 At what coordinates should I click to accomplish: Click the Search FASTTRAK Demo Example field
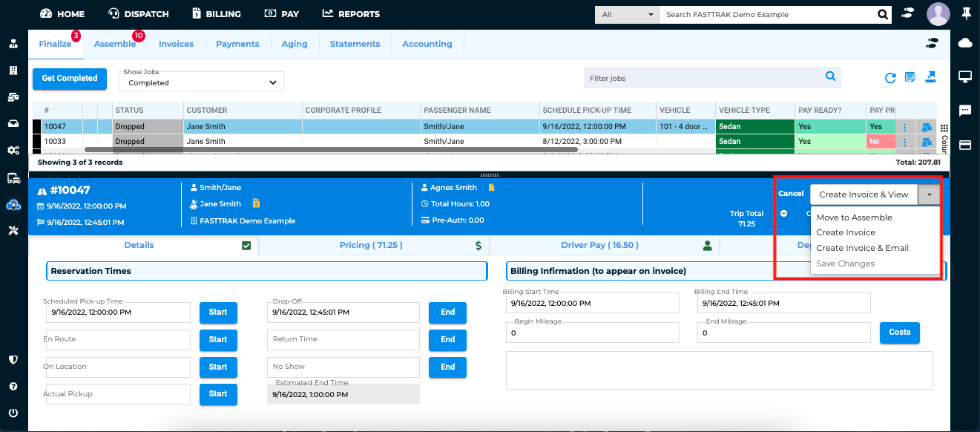[768, 14]
